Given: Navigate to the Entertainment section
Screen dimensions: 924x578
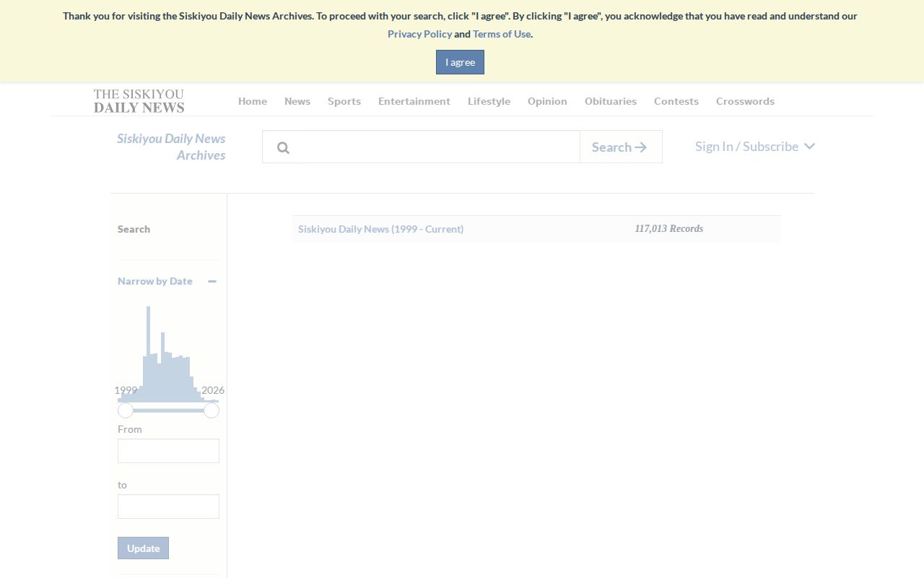Looking at the screenshot, I should pos(414,101).
